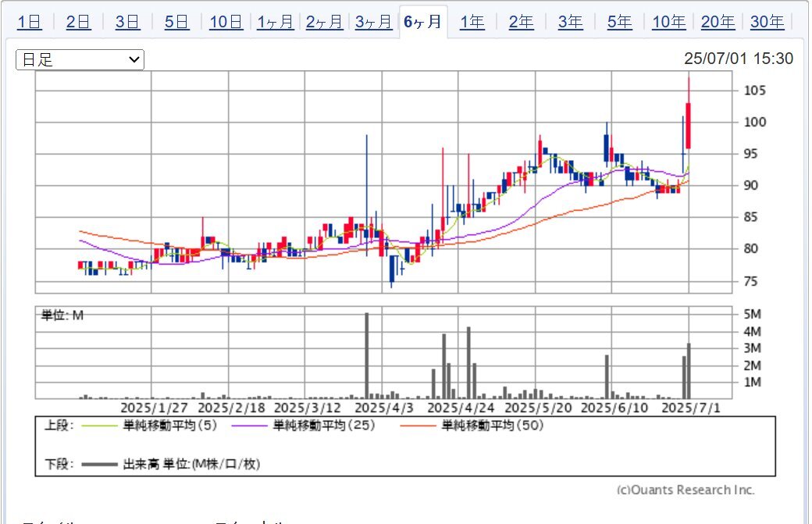
Task: Click the 105 price axis label
Action: point(754,91)
